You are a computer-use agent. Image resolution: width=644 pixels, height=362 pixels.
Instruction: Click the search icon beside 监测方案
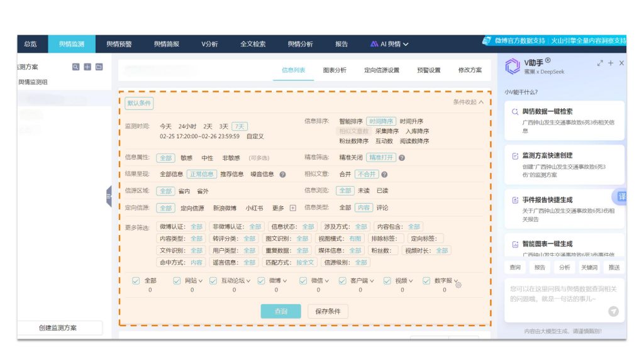pos(75,67)
